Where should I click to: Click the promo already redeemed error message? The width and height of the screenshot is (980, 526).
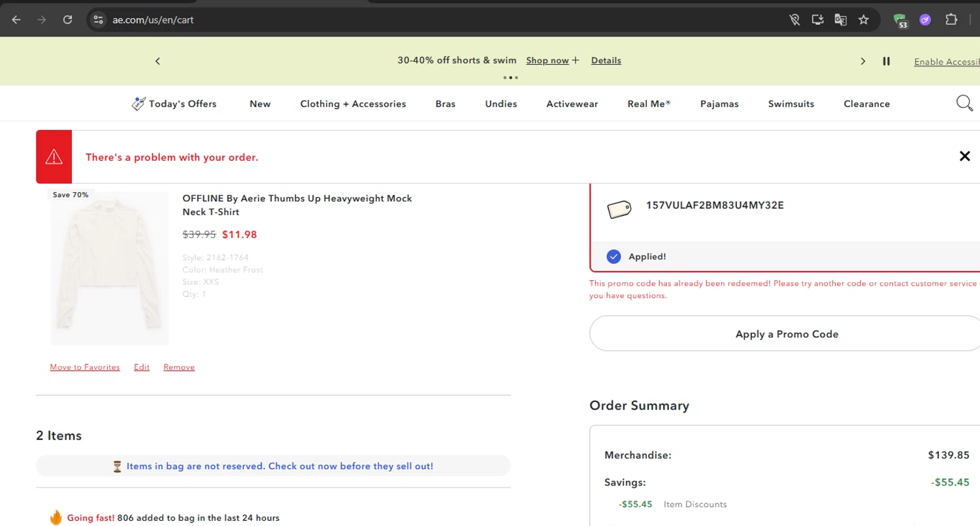pos(783,289)
